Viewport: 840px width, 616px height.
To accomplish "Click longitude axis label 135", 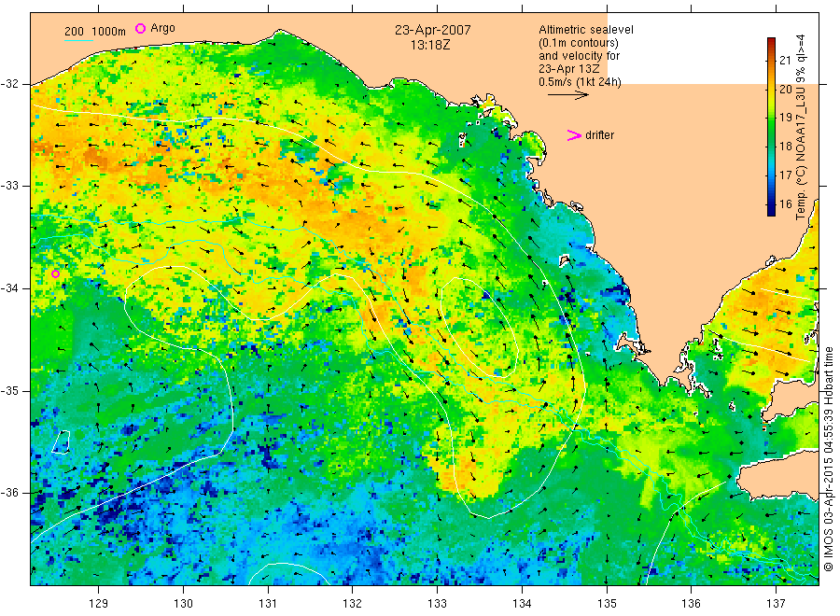I will click(x=607, y=603).
